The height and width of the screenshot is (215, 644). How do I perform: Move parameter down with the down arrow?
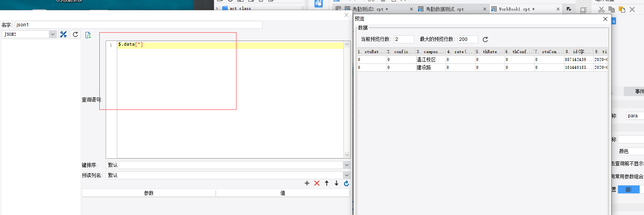click(x=336, y=183)
